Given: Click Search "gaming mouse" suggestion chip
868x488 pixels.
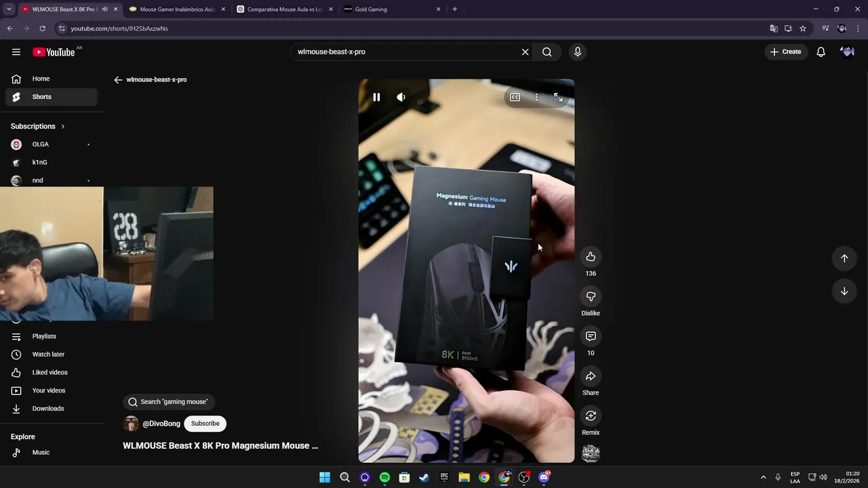Looking at the screenshot, I should point(168,402).
